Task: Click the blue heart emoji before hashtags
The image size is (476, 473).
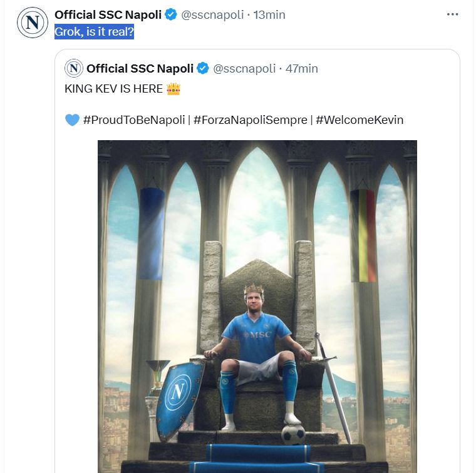Action: click(72, 120)
